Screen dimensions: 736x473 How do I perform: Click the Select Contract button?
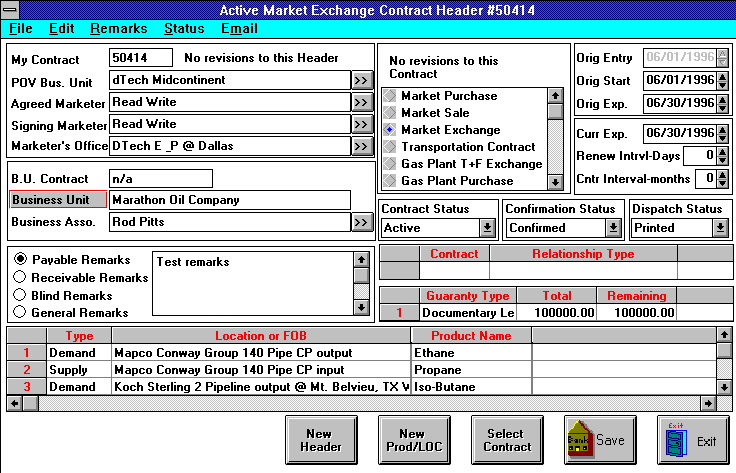507,440
